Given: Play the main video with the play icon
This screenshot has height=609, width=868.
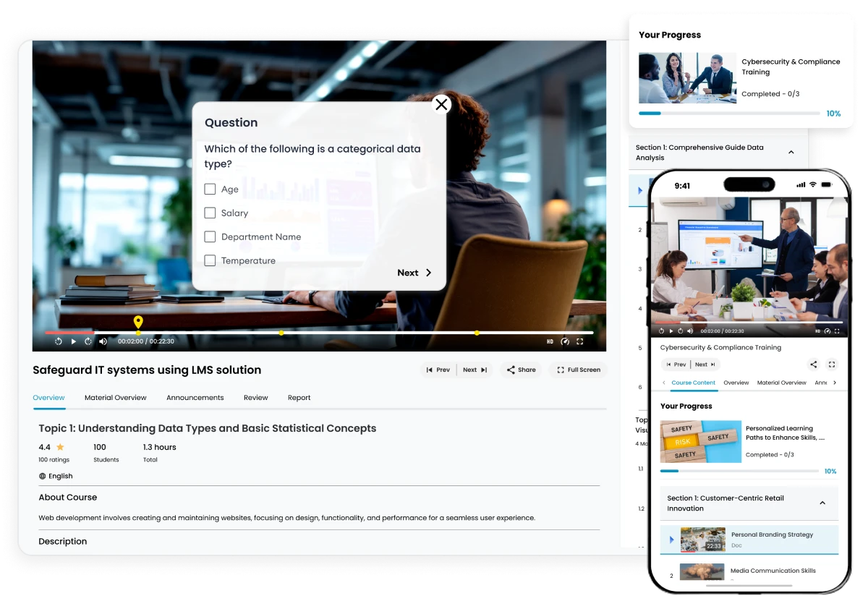Looking at the screenshot, I should tap(73, 341).
